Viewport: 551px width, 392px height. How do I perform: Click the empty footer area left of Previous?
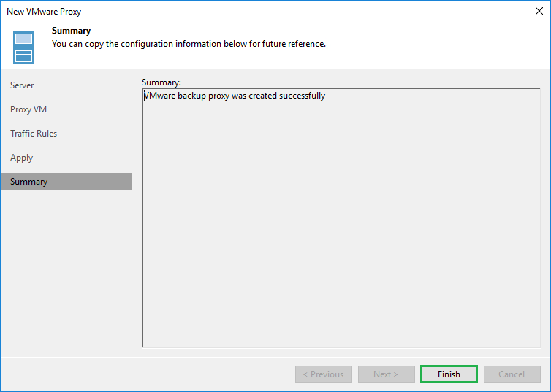[x=146, y=374]
